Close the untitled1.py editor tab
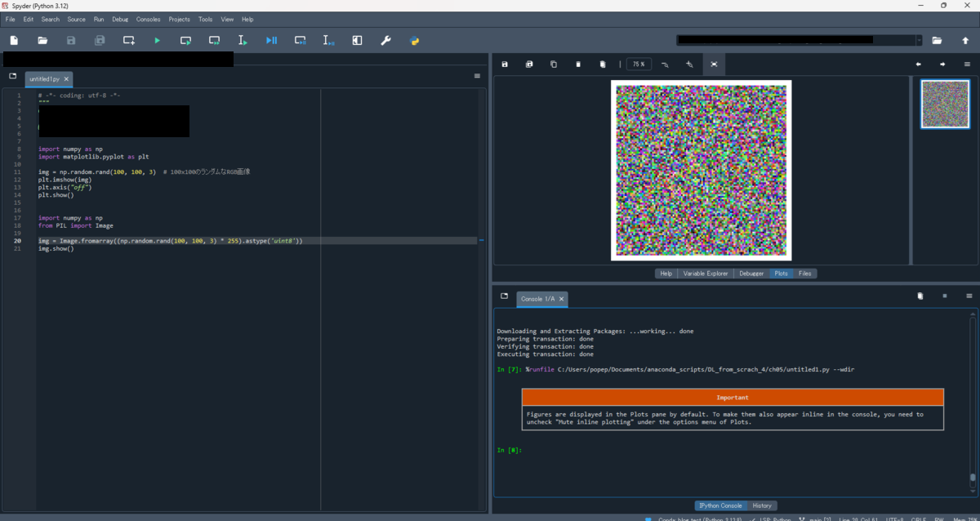Viewport: 980px width, 521px height. tap(66, 79)
